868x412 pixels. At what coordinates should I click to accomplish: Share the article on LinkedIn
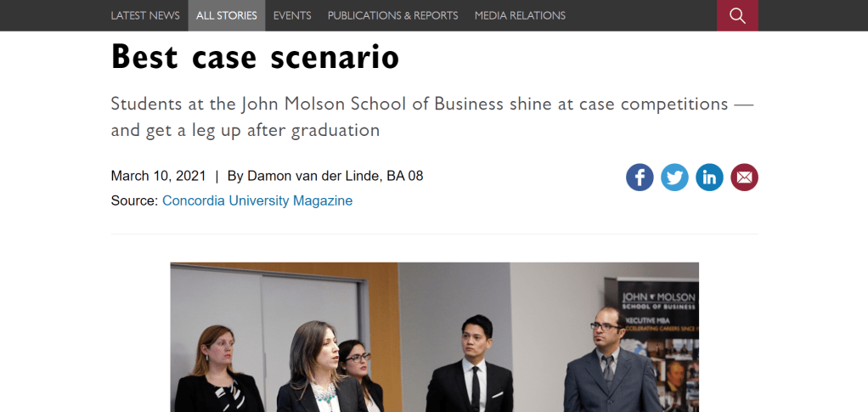coord(709,177)
